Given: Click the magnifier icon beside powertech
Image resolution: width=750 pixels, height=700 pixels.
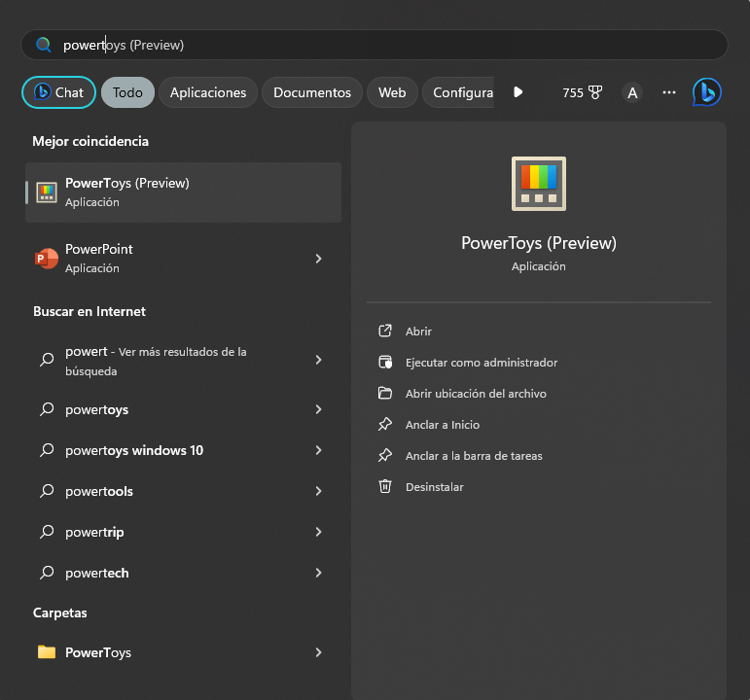Looking at the screenshot, I should point(47,572).
